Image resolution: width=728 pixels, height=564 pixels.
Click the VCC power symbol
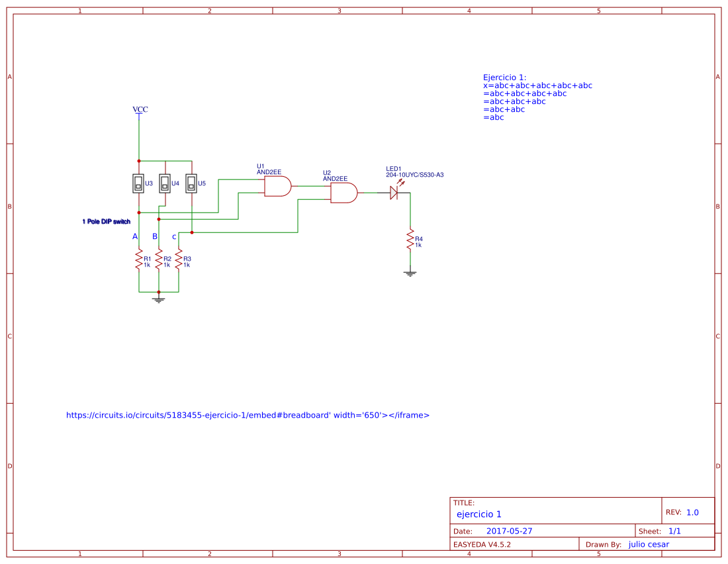(x=139, y=110)
